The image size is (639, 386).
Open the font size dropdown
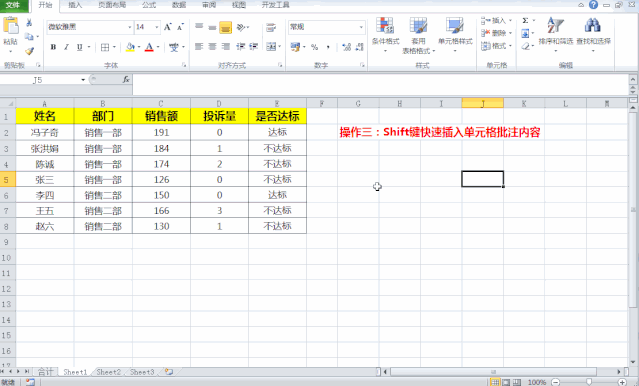[156, 27]
